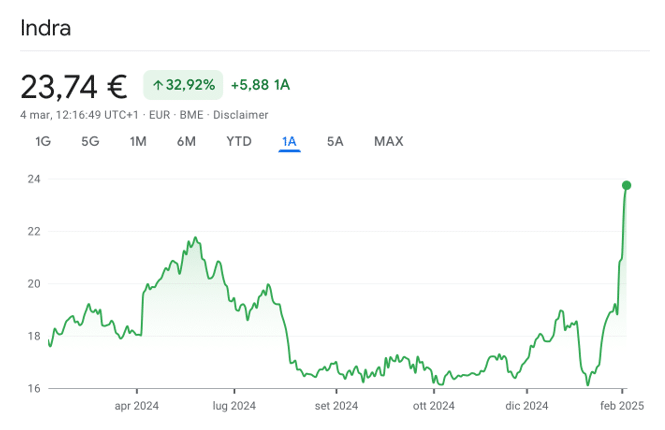Open the Disclaimer link
This screenshot has width=665, height=430.
point(240,115)
